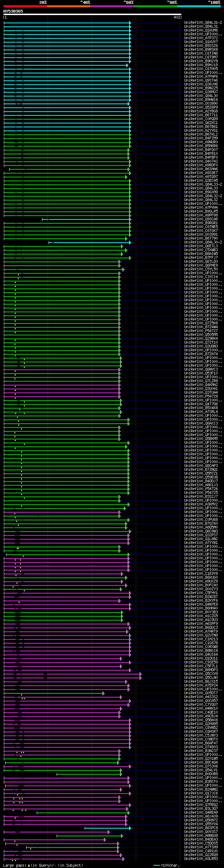This screenshot has width=224, height=868.
Task: Click the green alignment bar for UniRef100_Q05DT7
Action: pyautogui.click(x=54, y=693)
